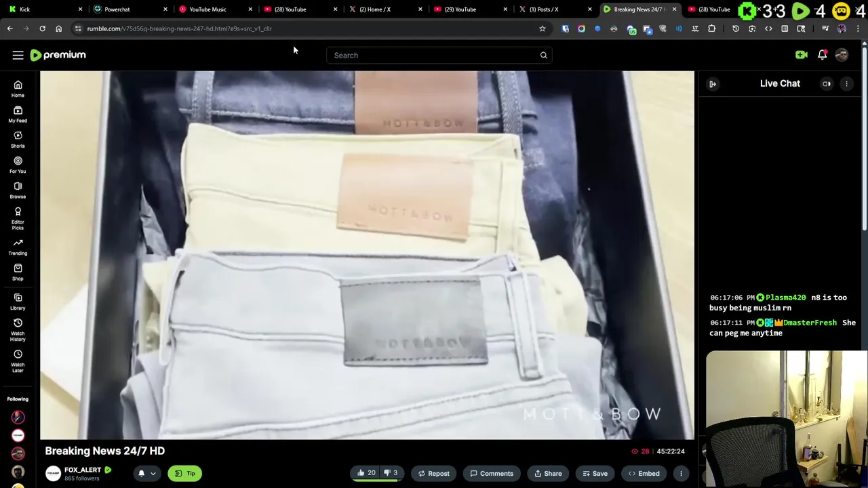
Task: Open the browser history clock icon
Action: [736, 28]
